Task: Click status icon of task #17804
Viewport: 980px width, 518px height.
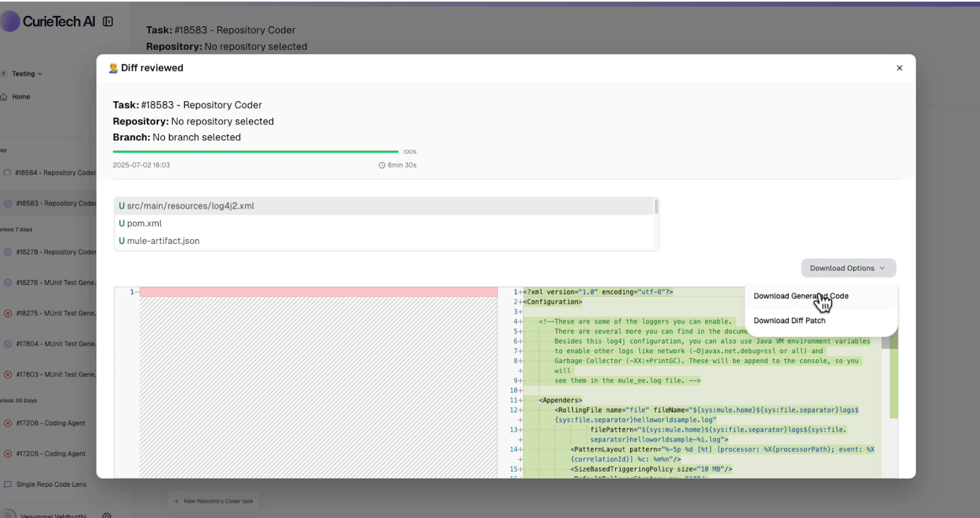Action: pyautogui.click(x=8, y=344)
